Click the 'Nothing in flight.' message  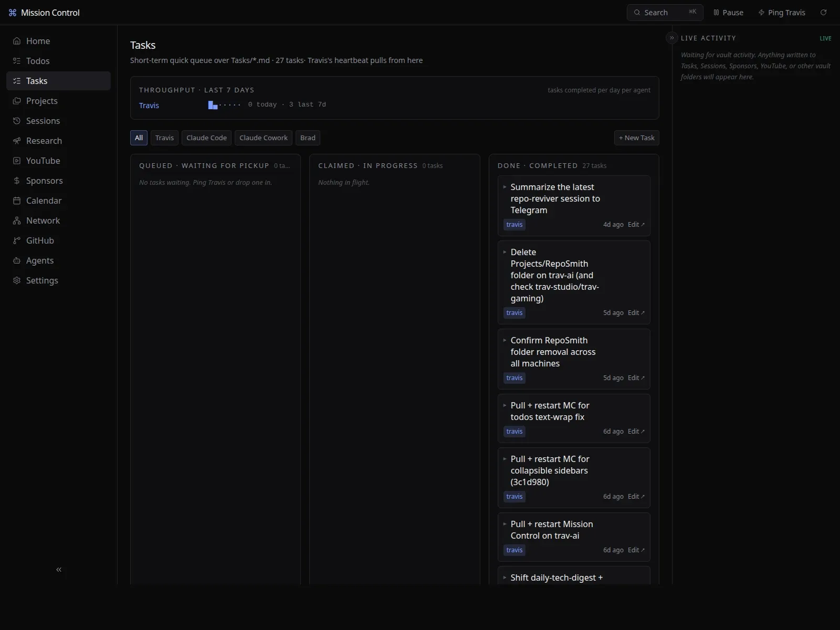click(x=344, y=183)
